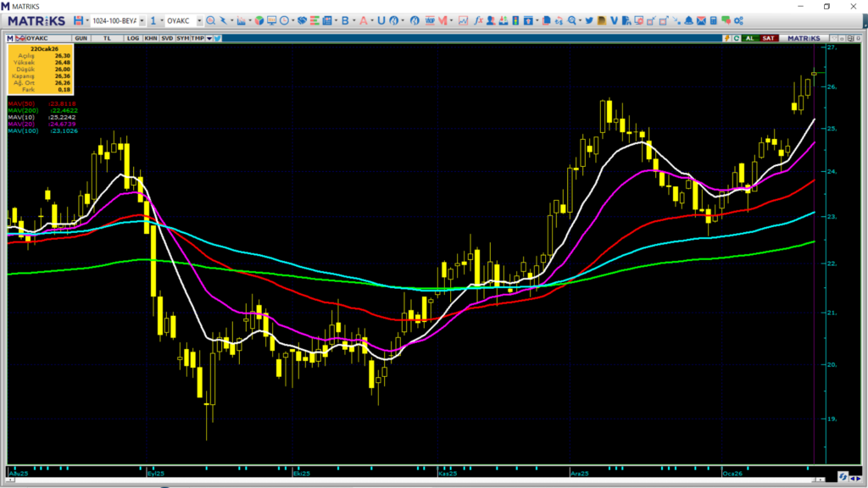Expand the 1024-100-BEYAZ template dropdown
868x488 pixels.
coord(142,19)
